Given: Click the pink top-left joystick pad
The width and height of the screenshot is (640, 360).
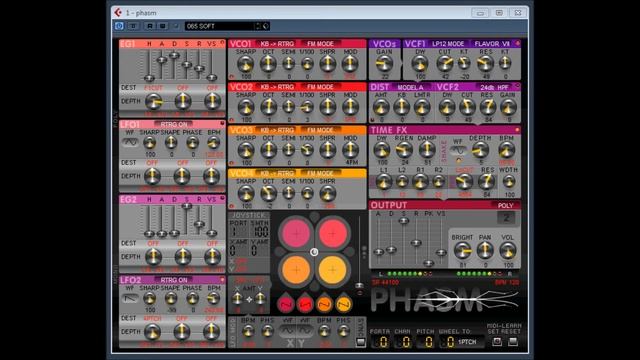Looking at the screenshot, I should click(296, 234).
